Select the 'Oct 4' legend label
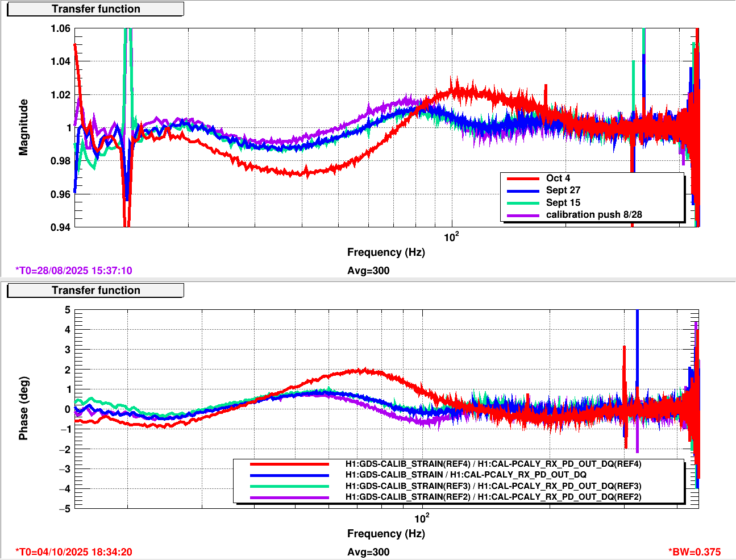736x560 pixels. (x=558, y=179)
